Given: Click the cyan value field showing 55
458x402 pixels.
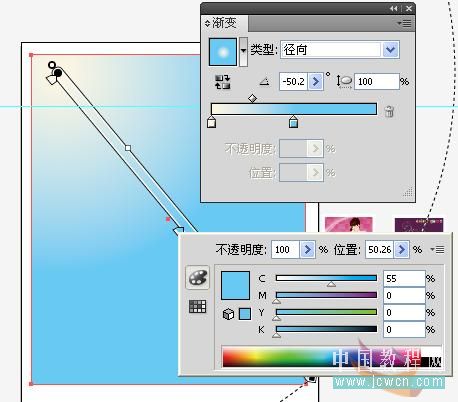Looking at the screenshot, I should (x=404, y=279).
